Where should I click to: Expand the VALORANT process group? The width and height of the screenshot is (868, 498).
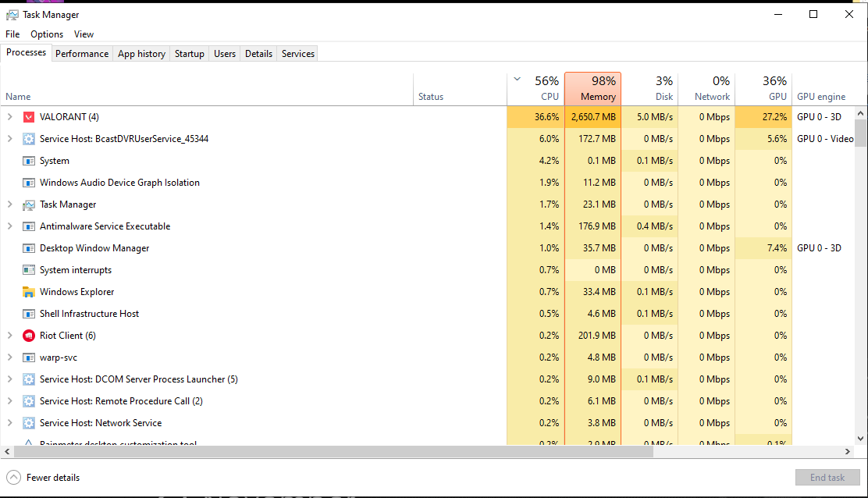point(10,117)
